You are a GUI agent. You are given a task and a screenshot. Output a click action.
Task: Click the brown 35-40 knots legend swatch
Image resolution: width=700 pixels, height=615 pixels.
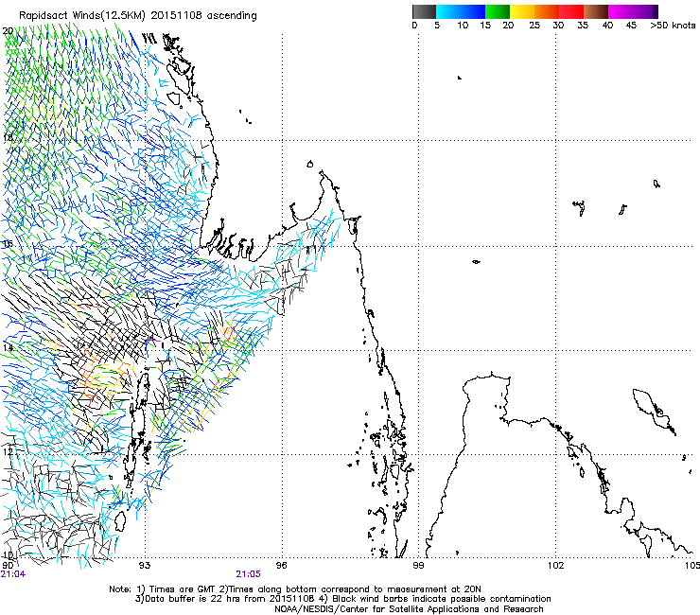click(596, 11)
